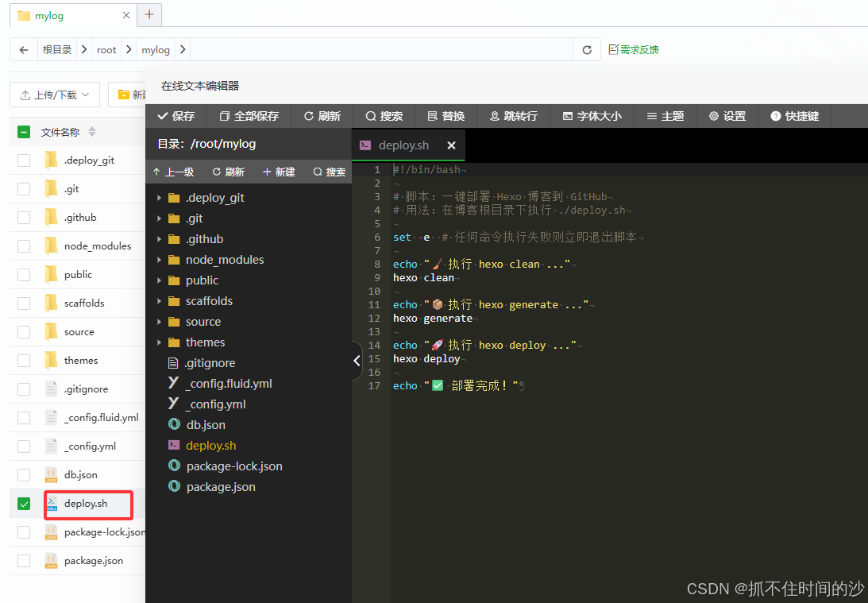Check the .git folder checkbox
Viewport: 868px width, 603px height.
[x=24, y=189]
